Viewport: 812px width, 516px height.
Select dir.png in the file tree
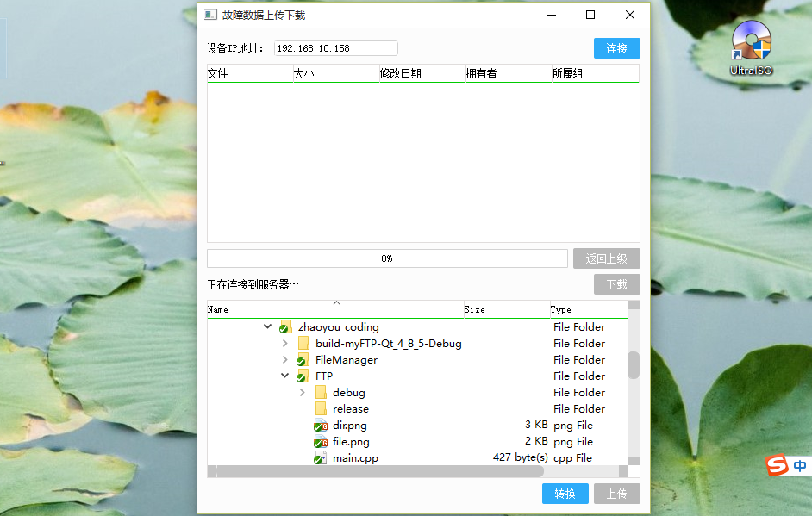click(417, 426)
